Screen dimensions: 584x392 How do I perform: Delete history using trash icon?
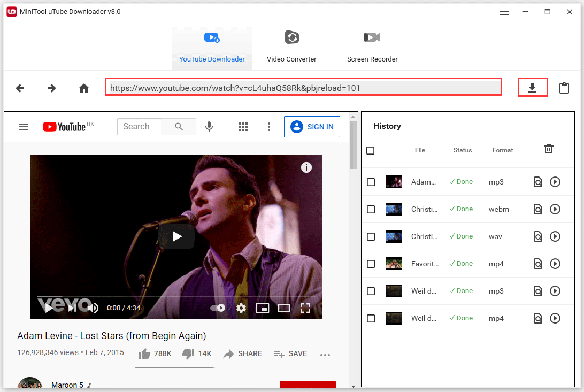coord(549,149)
